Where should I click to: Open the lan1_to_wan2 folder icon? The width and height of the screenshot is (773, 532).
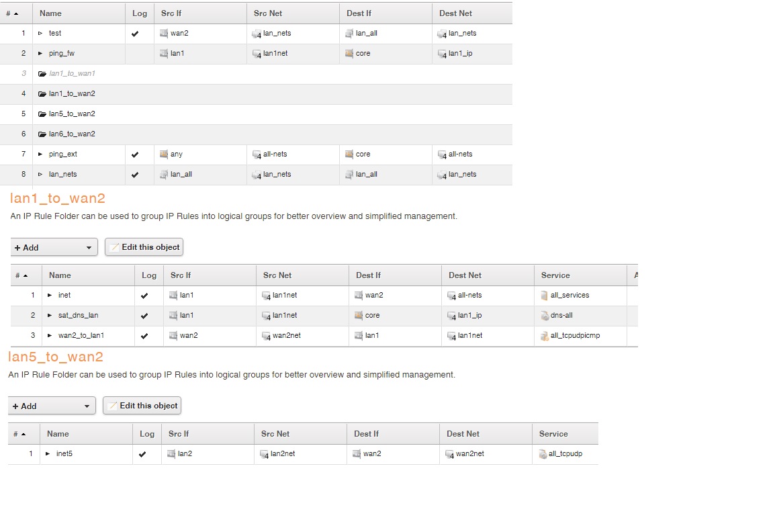tap(42, 94)
